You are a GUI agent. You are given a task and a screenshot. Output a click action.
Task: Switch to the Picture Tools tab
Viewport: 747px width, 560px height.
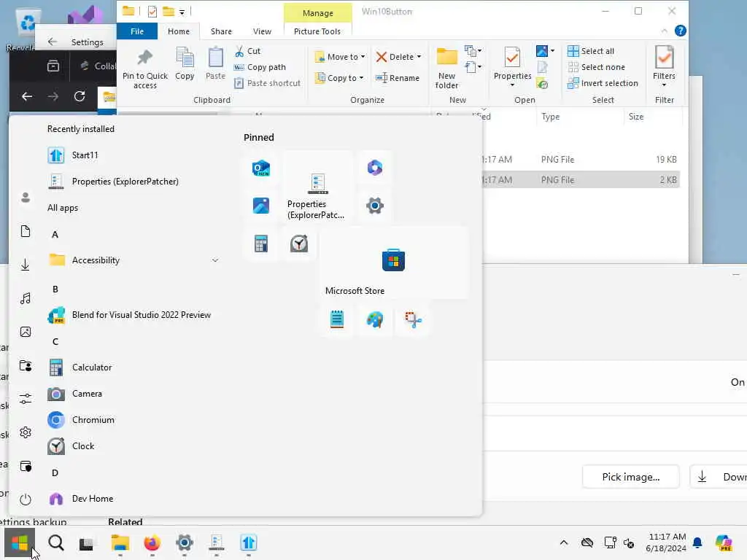click(317, 31)
